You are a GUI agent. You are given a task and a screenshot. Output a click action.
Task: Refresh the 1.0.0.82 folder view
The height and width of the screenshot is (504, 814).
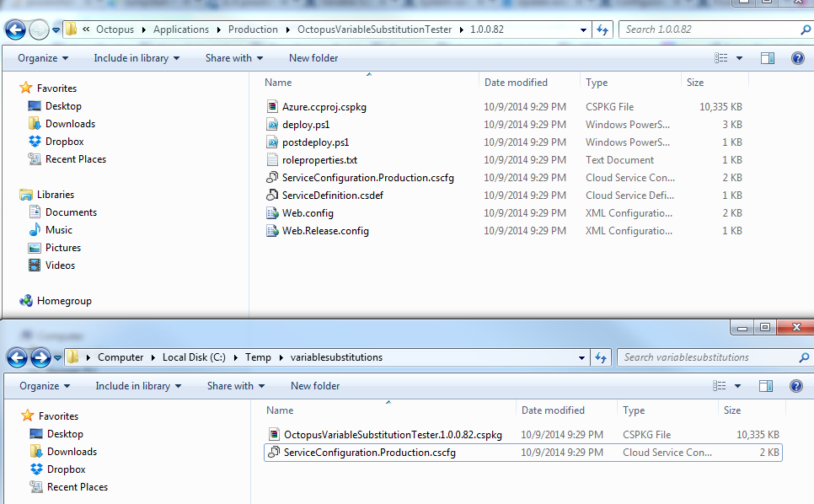602,29
